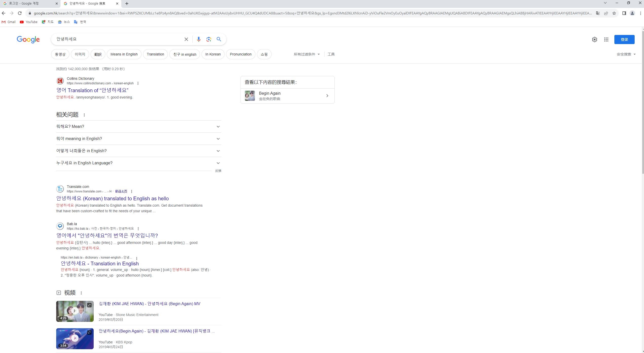
Task: Open the YouTube bookmark in the bookmarks bar
Action: [29, 22]
